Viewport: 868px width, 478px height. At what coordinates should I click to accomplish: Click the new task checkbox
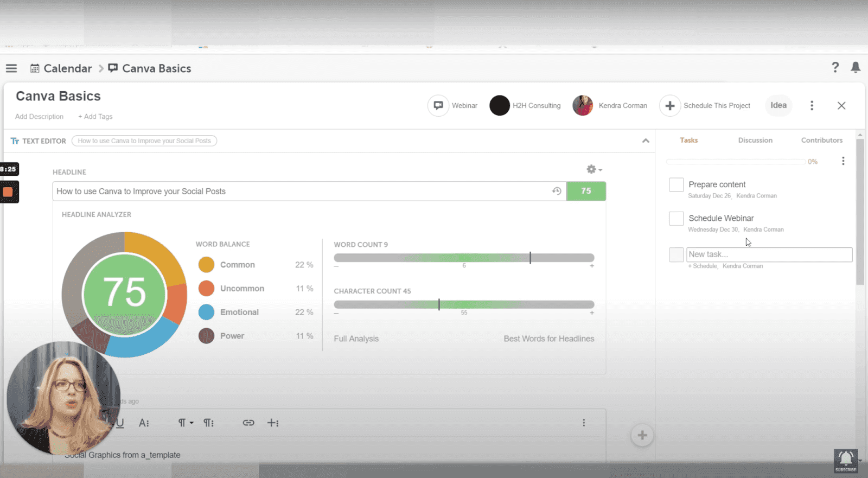pos(676,254)
